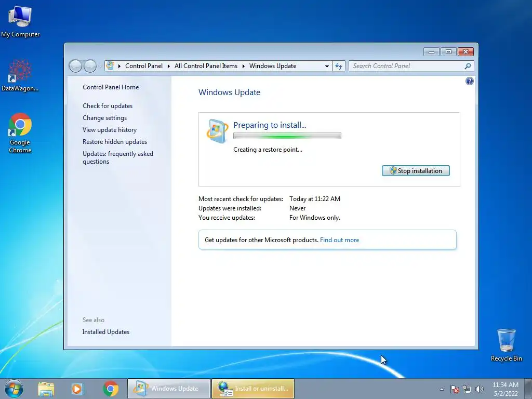Open Windows Media Player from the taskbar
532x399 pixels.
(77, 389)
